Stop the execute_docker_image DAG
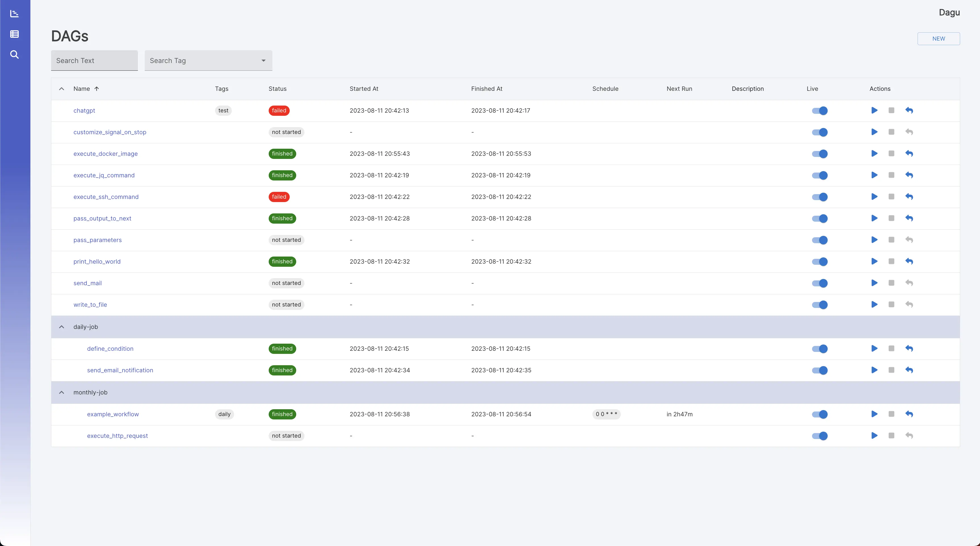This screenshot has height=546, width=980. (x=891, y=154)
